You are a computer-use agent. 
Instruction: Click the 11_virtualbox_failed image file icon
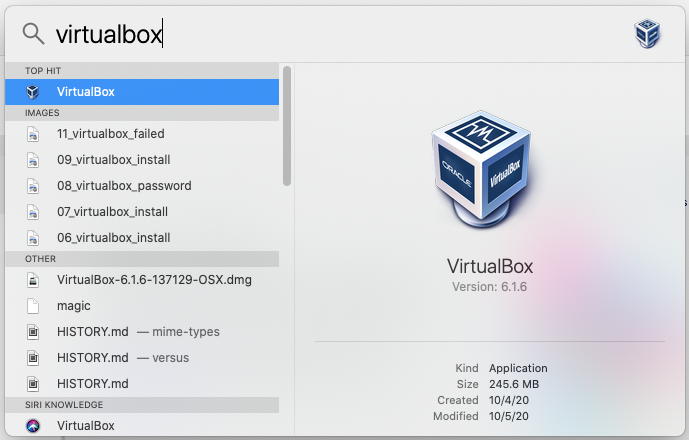pyautogui.click(x=33, y=134)
